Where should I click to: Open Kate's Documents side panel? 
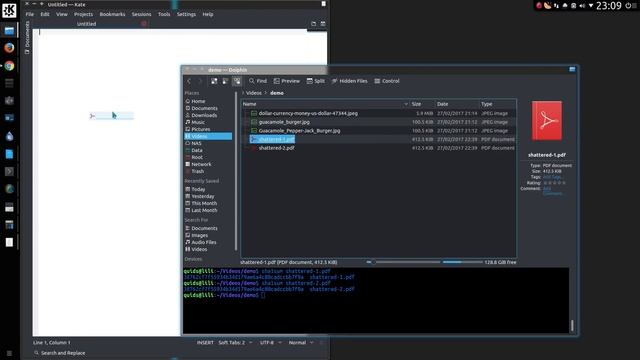coord(27,38)
